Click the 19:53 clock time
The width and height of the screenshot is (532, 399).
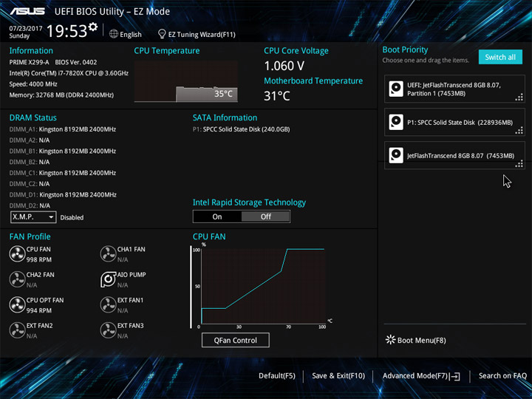(66, 31)
